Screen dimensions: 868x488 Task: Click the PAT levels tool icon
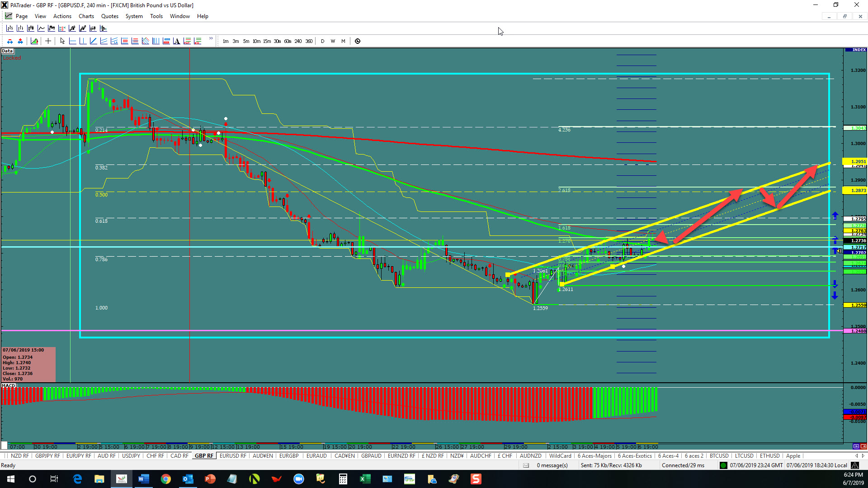[187, 41]
